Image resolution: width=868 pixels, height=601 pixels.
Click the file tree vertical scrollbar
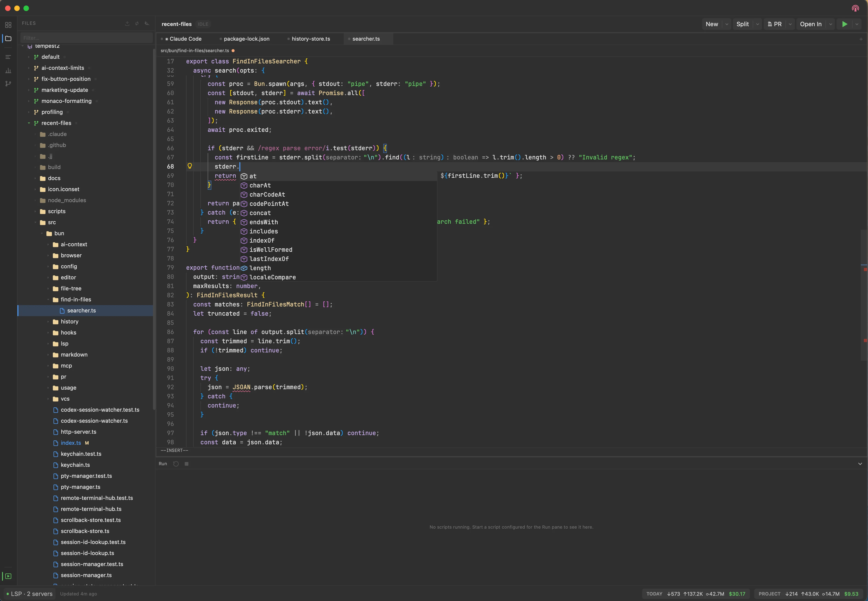pos(154,230)
